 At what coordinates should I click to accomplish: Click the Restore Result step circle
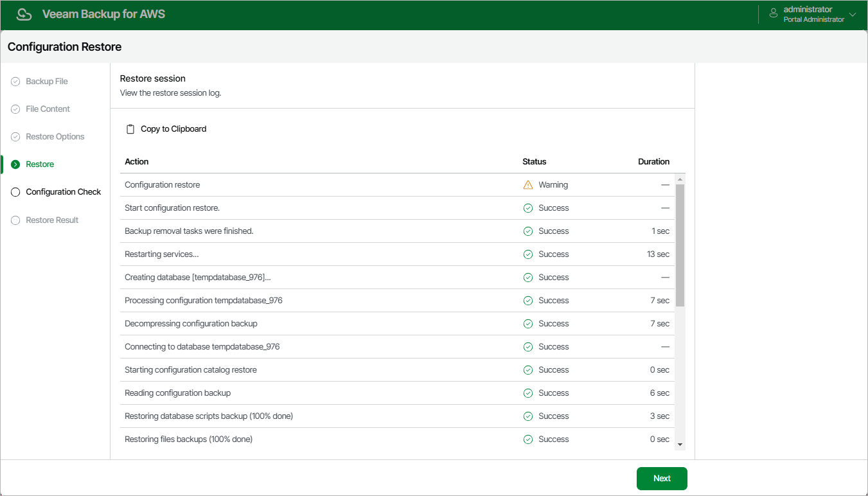coord(15,220)
